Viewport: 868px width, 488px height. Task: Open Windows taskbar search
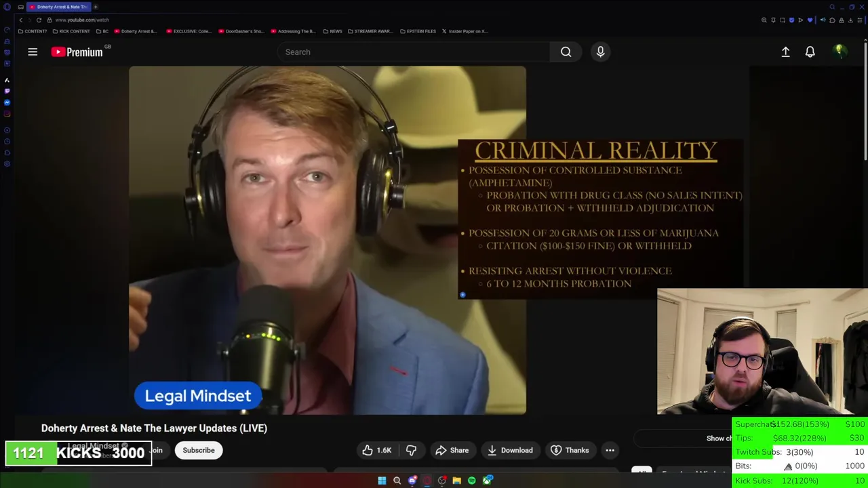397,481
